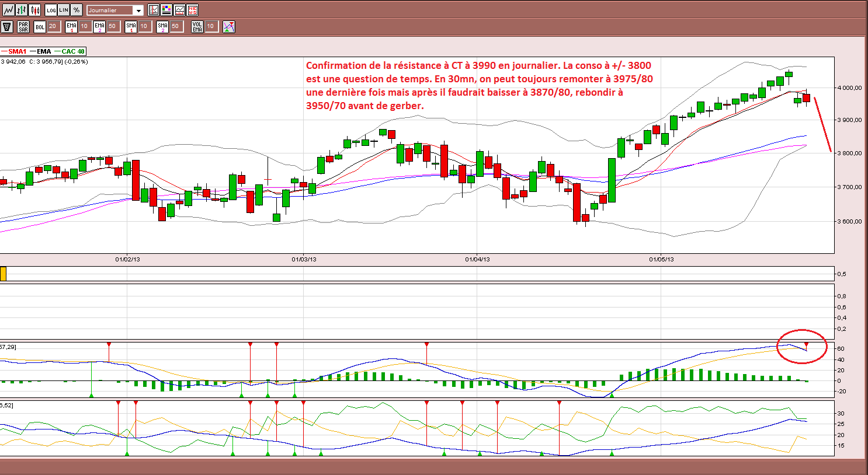
Task: Click the 01/02/13 date label
Action: (x=127, y=259)
